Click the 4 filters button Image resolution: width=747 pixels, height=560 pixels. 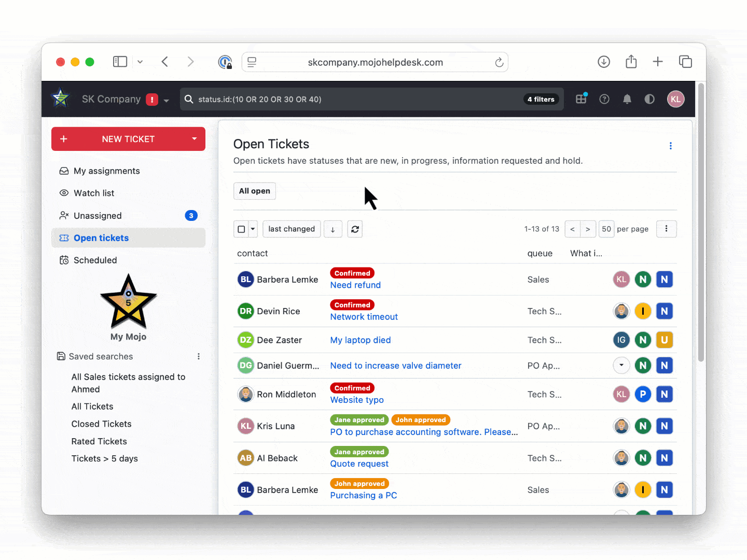pyautogui.click(x=541, y=100)
